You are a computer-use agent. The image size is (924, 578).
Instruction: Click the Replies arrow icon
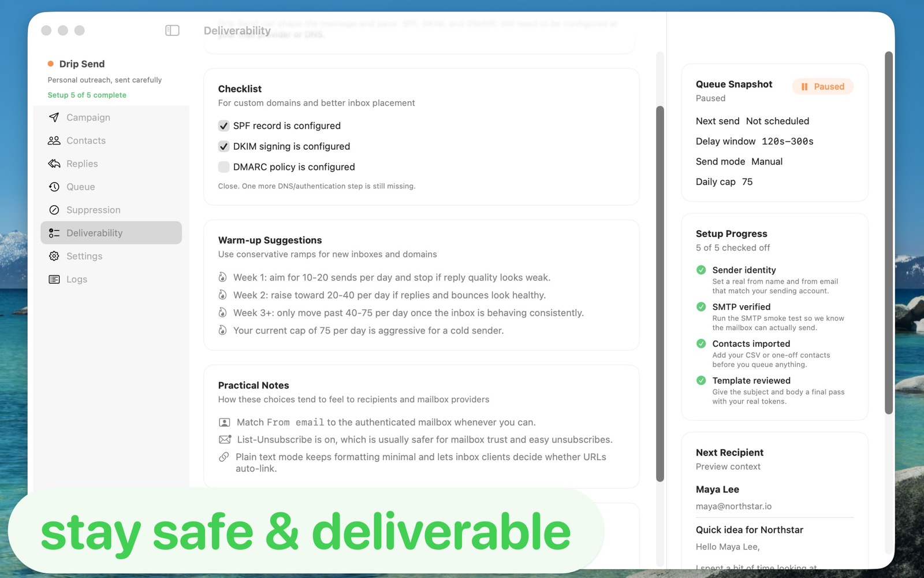(x=54, y=164)
